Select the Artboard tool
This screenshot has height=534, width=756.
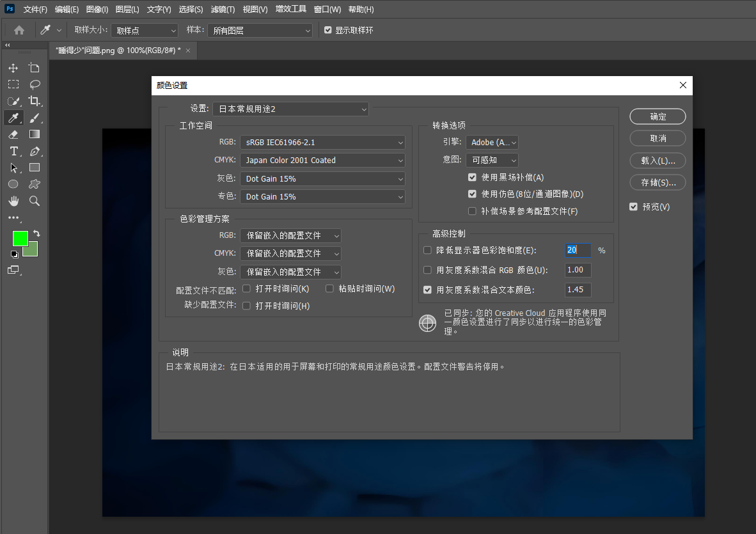(x=35, y=68)
